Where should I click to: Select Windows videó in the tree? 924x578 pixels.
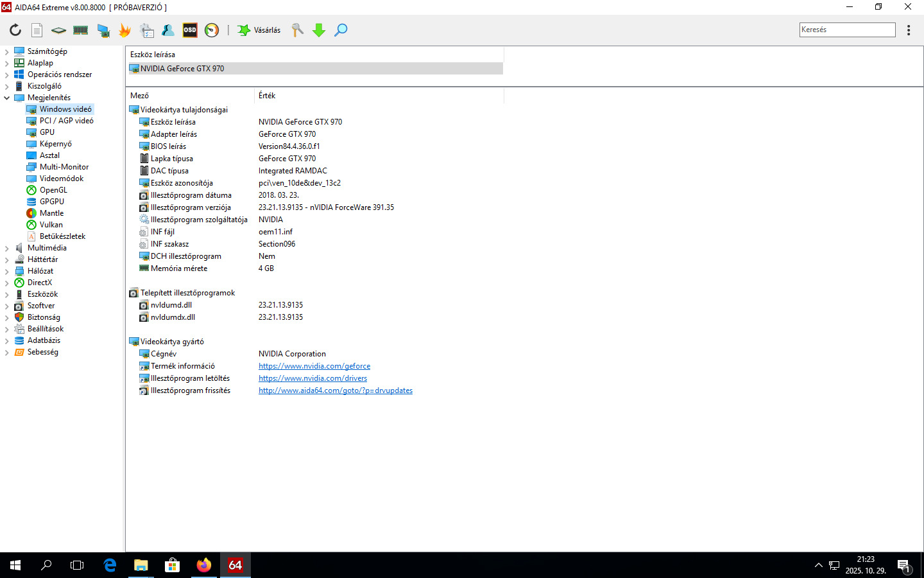[x=65, y=109]
